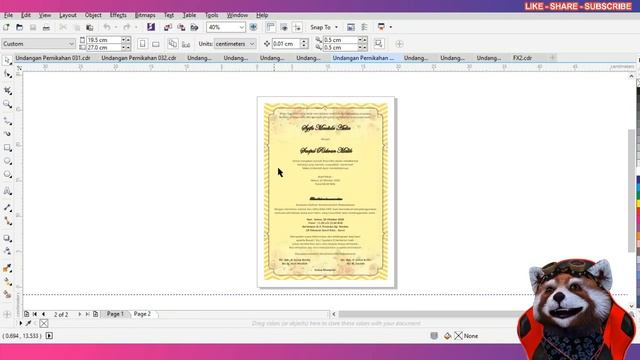Open the Bitmaps menu
Screen dimensions: 640x360
click(145, 15)
